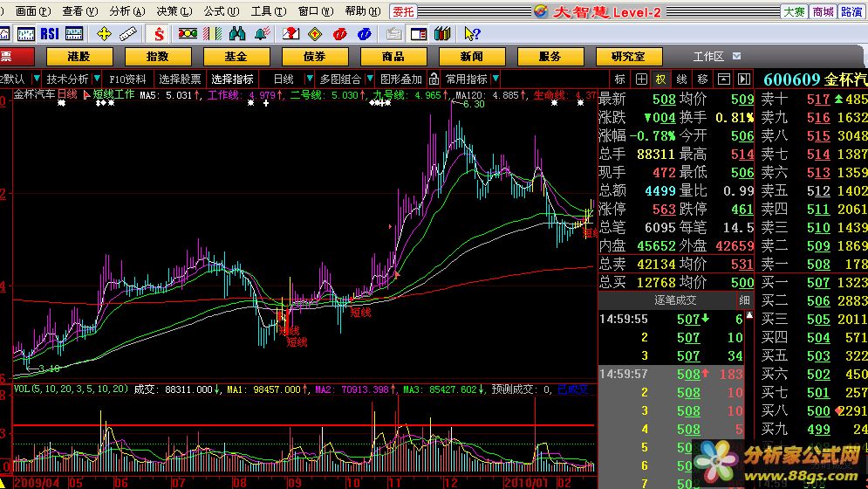868x489 pixels.
Task: Switch to the 服务 tab
Action: (x=550, y=57)
